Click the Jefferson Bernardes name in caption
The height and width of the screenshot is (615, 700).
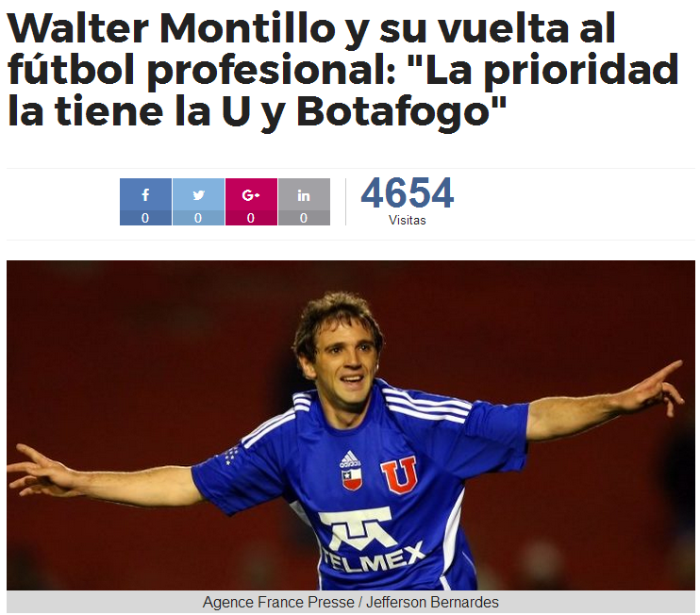pyautogui.click(x=432, y=602)
